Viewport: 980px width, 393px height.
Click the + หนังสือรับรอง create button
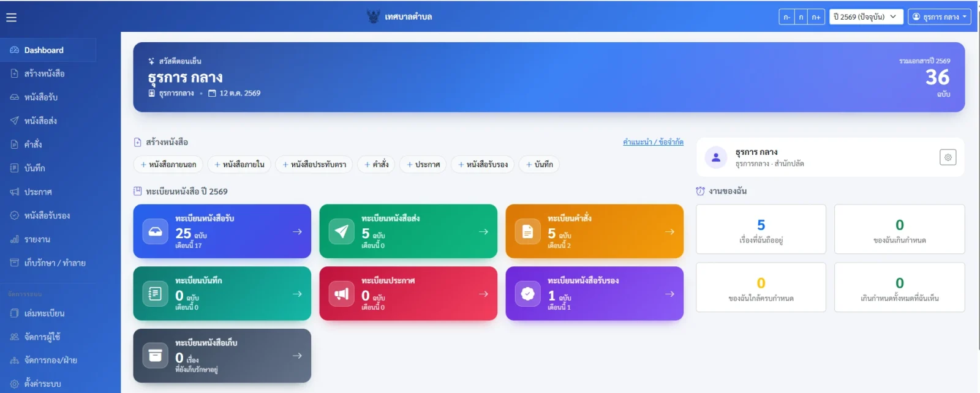click(483, 164)
